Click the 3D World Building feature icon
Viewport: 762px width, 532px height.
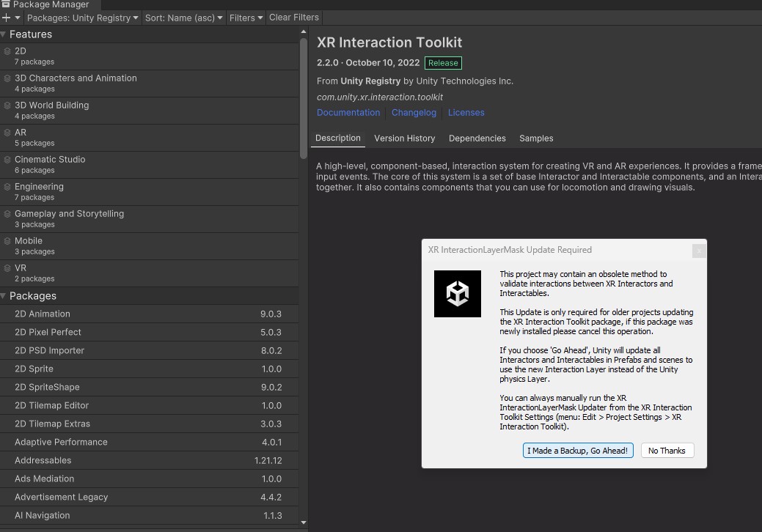coord(7,106)
